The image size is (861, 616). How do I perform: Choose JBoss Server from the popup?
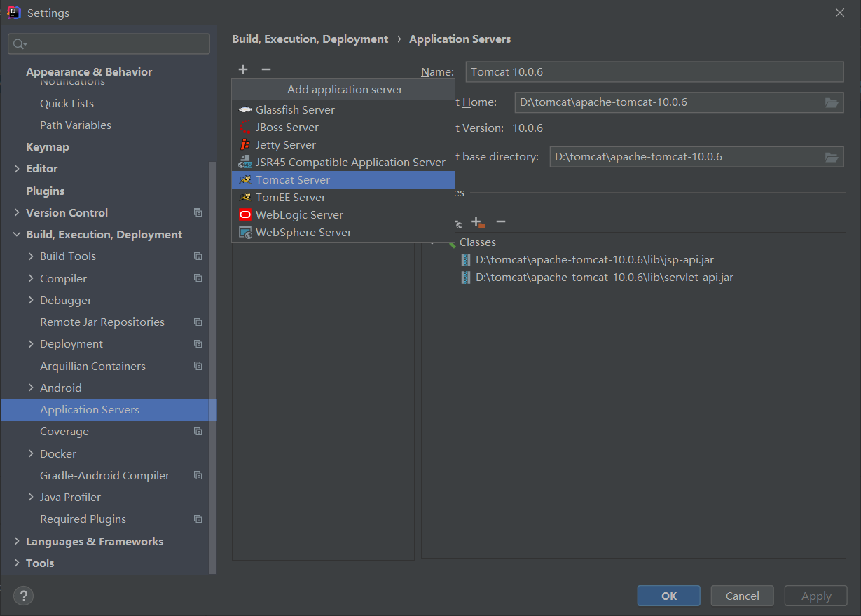(343, 128)
